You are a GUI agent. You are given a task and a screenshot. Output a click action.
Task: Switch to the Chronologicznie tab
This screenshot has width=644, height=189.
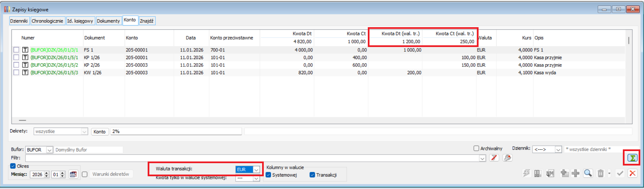47,21
